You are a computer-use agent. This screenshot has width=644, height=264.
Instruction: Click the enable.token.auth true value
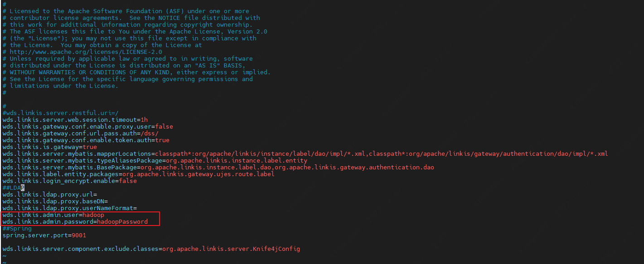click(x=162, y=140)
